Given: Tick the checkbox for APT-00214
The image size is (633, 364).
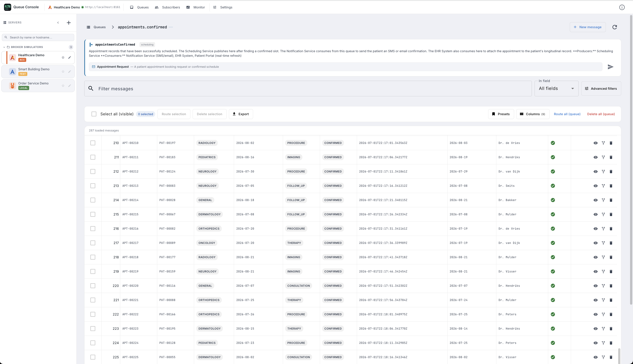Looking at the screenshot, I should click(x=93, y=200).
